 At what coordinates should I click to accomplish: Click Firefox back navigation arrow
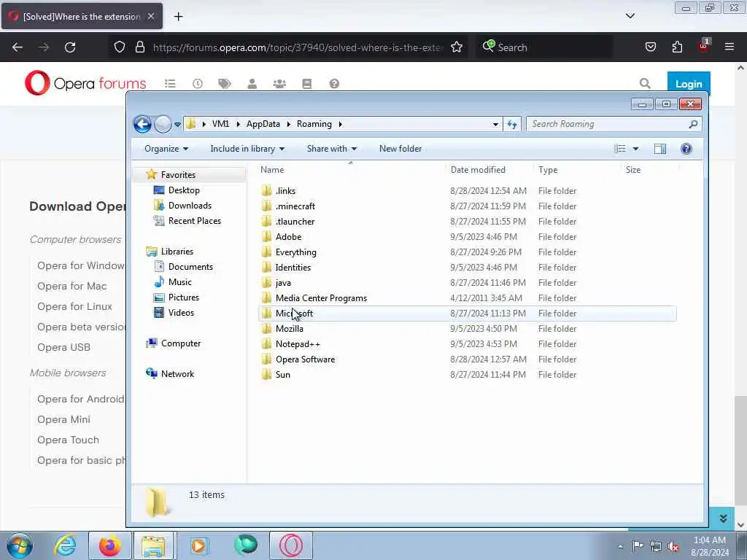coord(18,47)
